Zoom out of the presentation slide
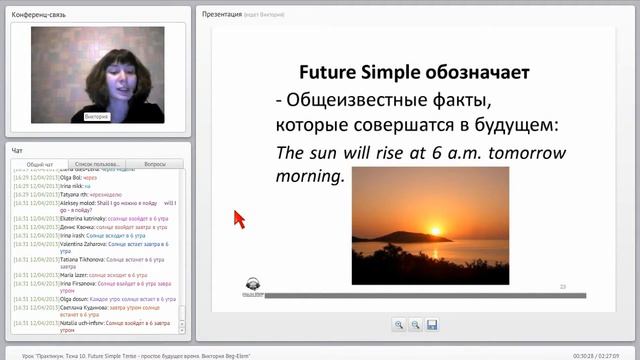640x360 pixels. coord(415,325)
